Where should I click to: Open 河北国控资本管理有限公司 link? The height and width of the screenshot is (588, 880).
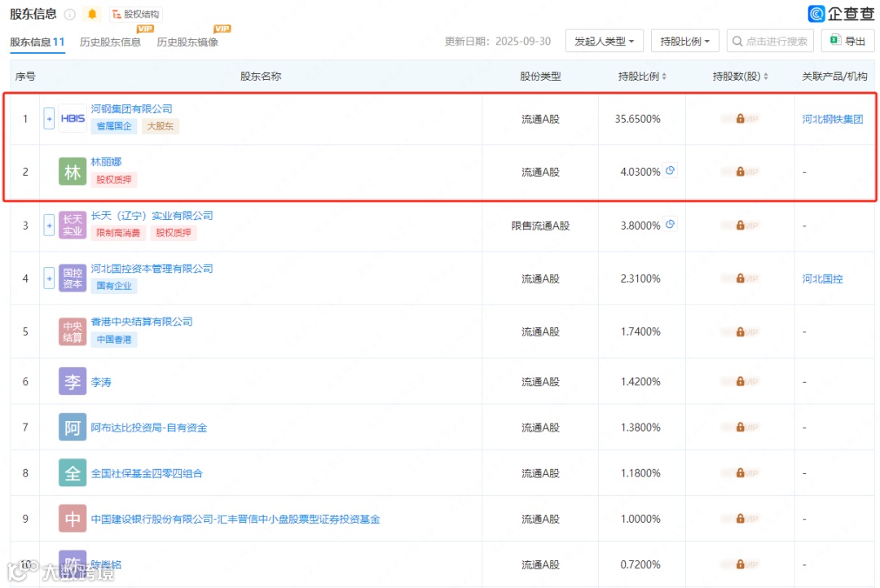[152, 269]
